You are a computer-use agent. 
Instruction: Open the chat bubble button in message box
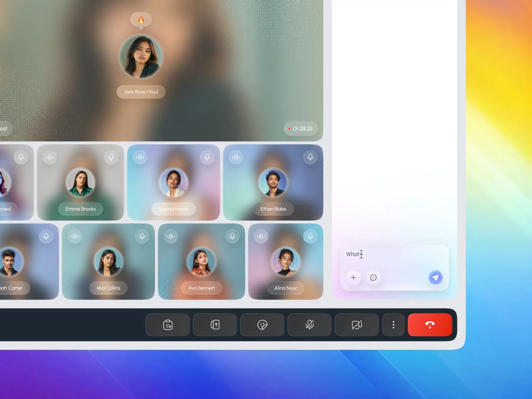click(374, 277)
